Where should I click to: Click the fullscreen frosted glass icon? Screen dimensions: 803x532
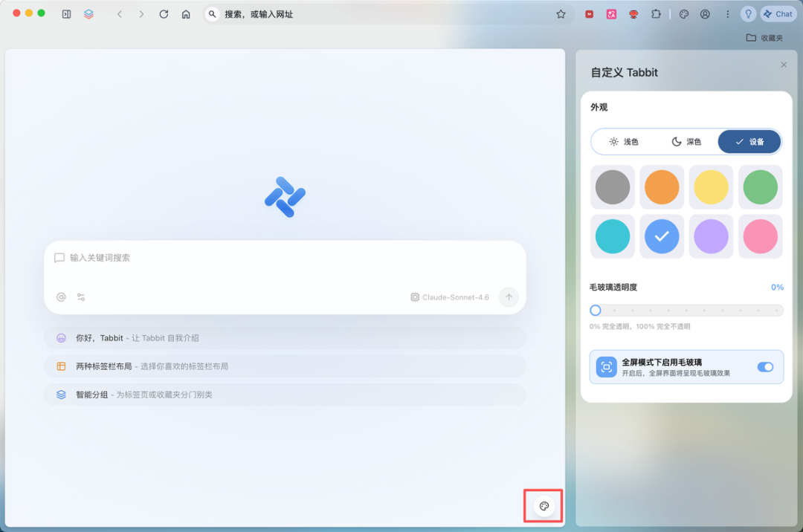click(607, 367)
